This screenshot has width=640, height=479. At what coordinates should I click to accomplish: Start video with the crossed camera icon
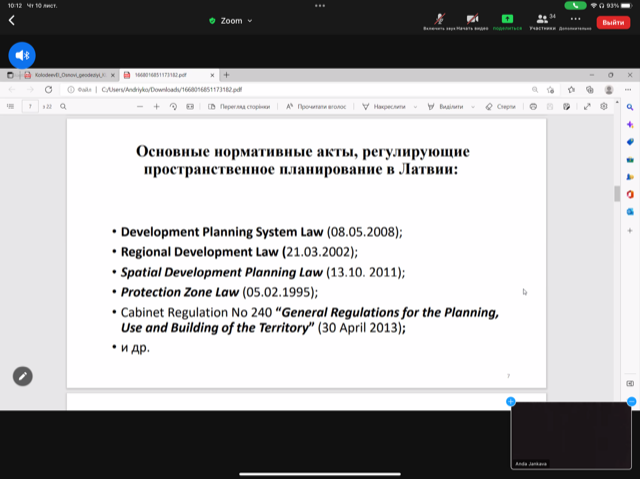(472, 22)
